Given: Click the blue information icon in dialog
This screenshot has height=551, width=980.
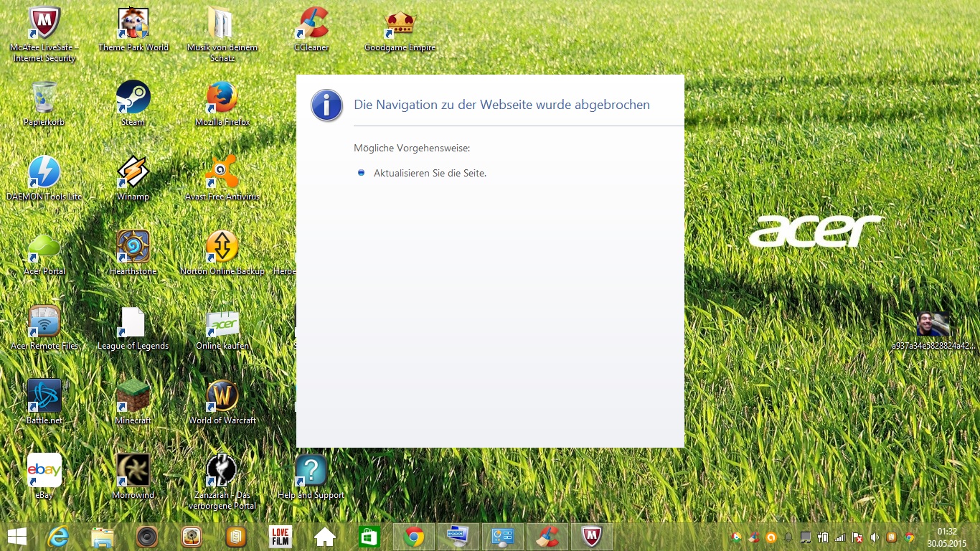Looking at the screenshot, I should (326, 105).
